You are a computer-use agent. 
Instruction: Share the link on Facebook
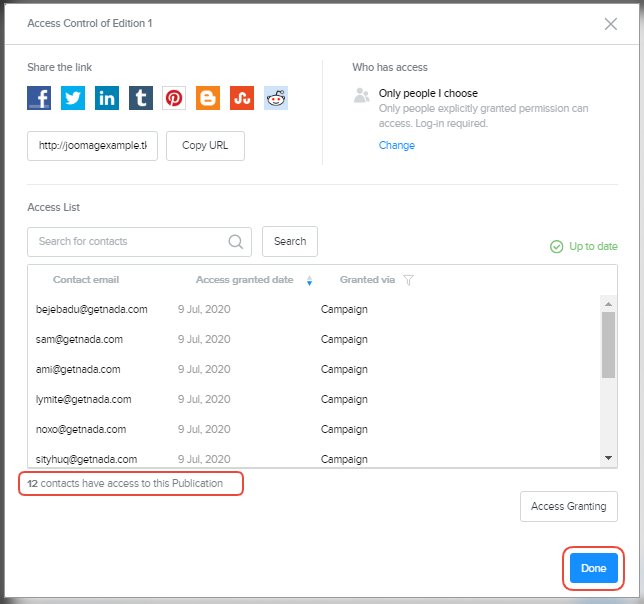pyautogui.click(x=39, y=98)
